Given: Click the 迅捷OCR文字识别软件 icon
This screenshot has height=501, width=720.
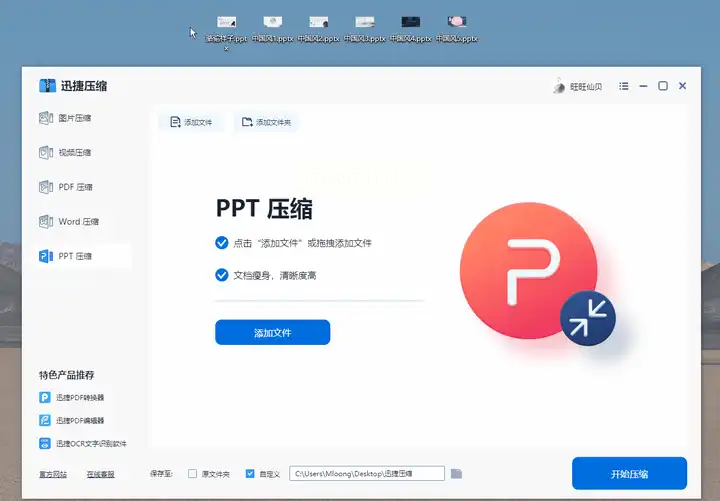Looking at the screenshot, I should pyautogui.click(x=45, y=444).
